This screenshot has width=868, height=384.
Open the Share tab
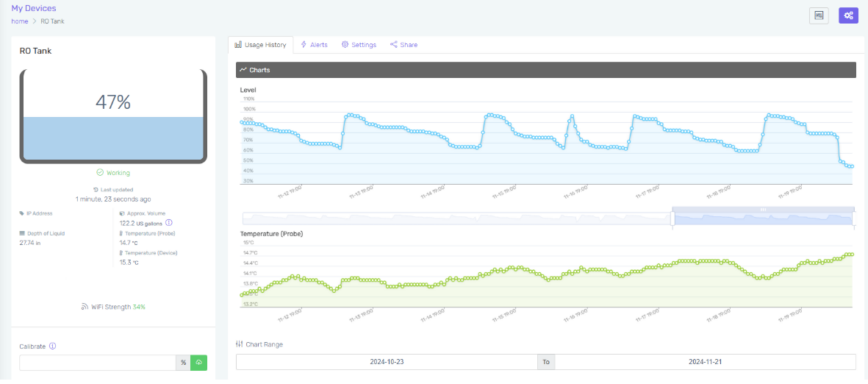403,45
